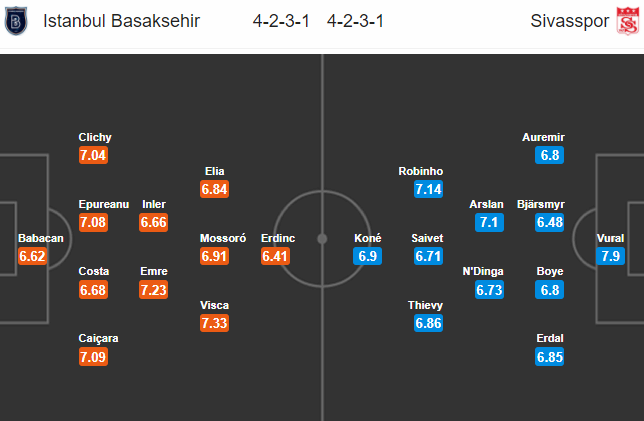Viewport: 644px width, 421px height.
Task: Click the home team 4-2-3-1 formation
Action: [x=281, y=21]
